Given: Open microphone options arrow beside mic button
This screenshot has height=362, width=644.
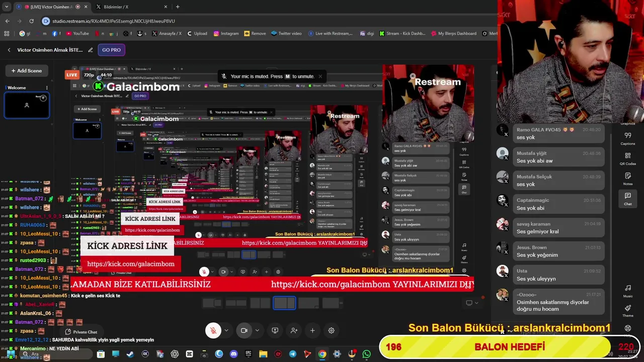Looking at the screenshot, I should pos(226,330).
